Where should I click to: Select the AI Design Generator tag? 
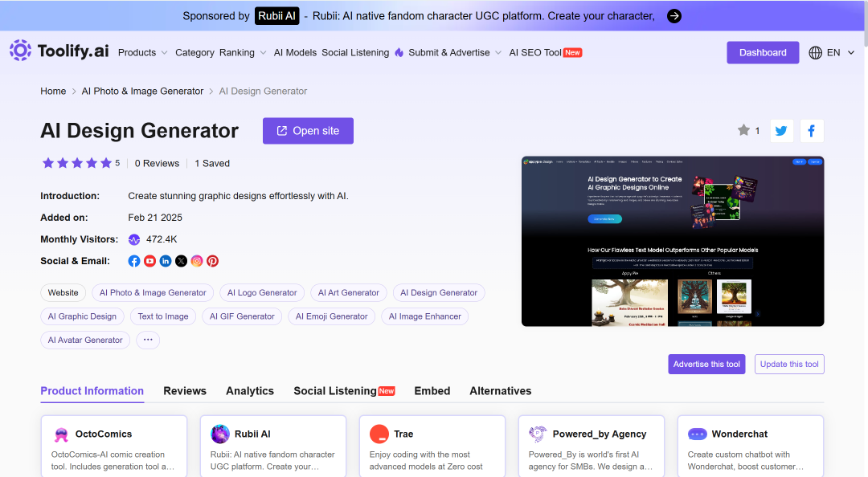tap(439, 293)
